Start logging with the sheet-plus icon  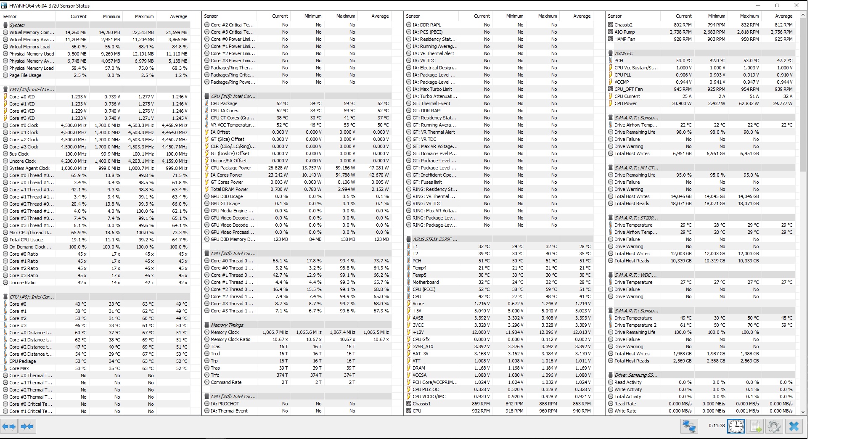point(755,426)
